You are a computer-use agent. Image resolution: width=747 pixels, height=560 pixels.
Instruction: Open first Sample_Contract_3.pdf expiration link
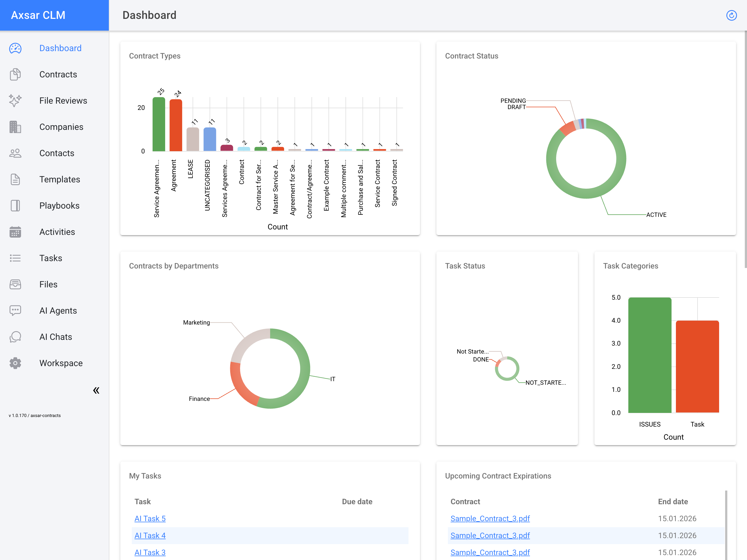click(x=490, y=518)
